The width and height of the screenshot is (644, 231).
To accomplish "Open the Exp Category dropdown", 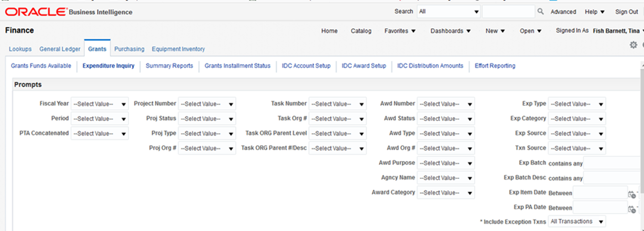I will click(x=577, y=119).
